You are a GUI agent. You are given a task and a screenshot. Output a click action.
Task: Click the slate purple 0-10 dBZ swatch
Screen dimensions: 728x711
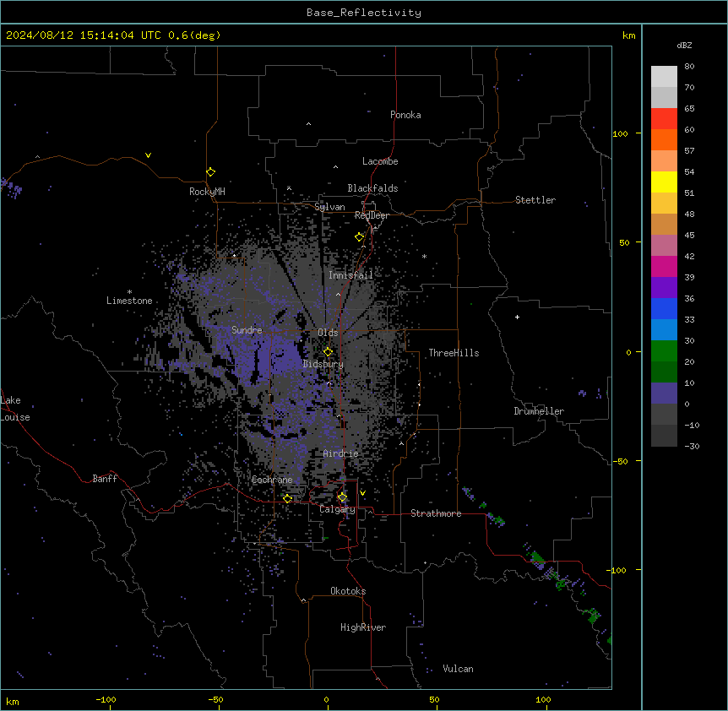[x=664, y=393]
